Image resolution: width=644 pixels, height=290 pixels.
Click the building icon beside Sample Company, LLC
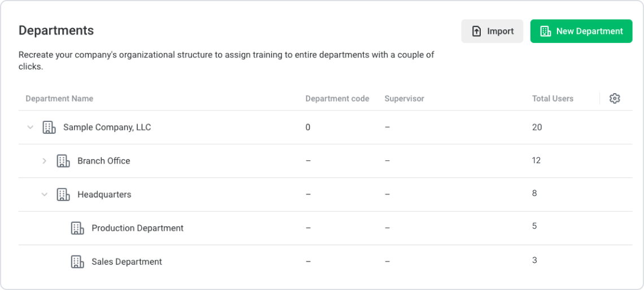click(x=49, y=128)
